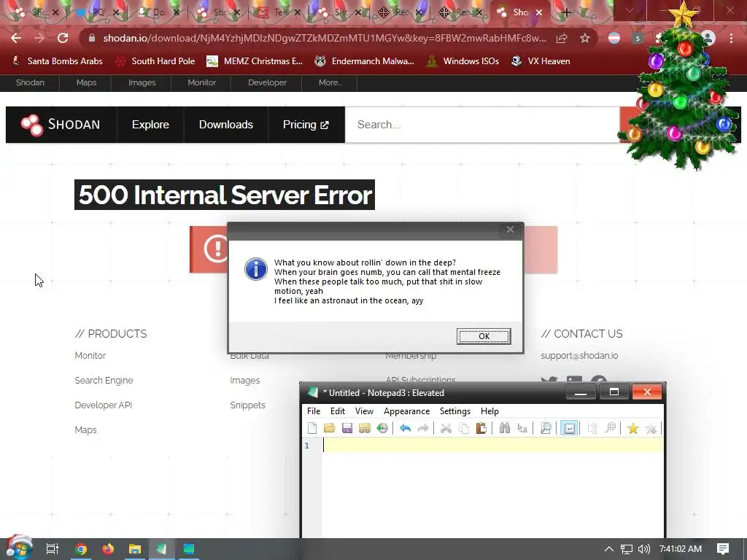Click the scheme page icon in Notepad3 toolbar
This screenshot has height=560, width=747.
click(592, 428)
